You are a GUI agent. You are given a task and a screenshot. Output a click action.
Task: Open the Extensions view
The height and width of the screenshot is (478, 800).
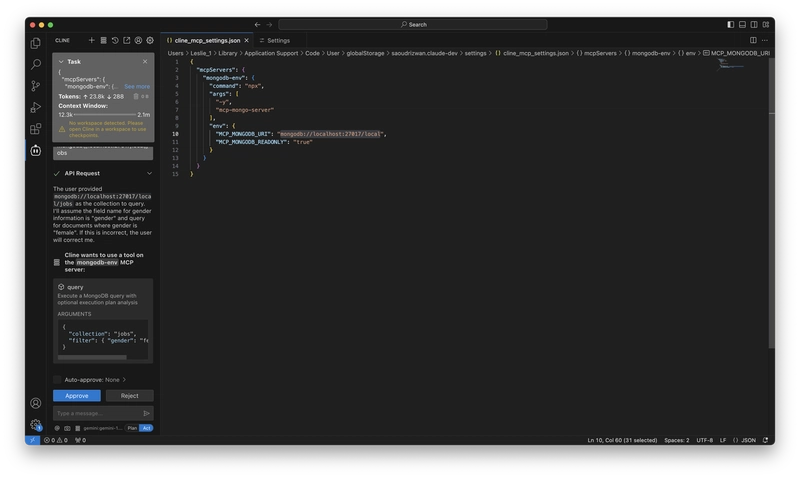point(36,129)
